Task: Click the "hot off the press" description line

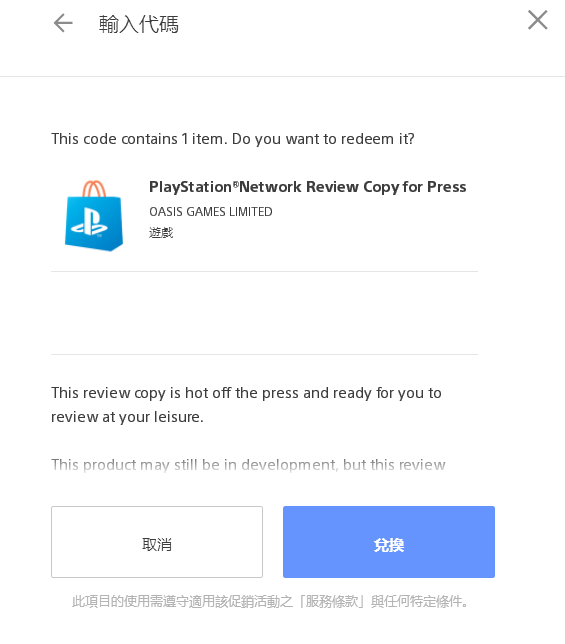Action: click(x=246, y=393)
